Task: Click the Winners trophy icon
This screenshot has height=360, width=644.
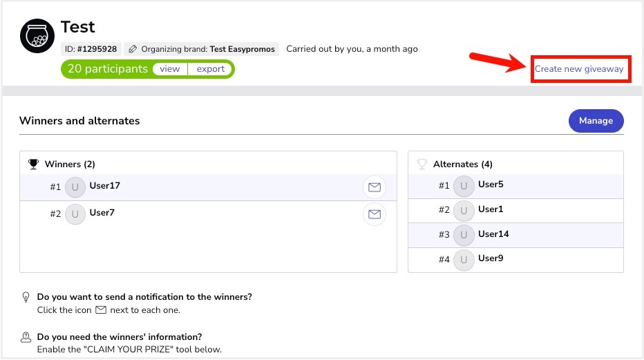Action: [33, 164]
